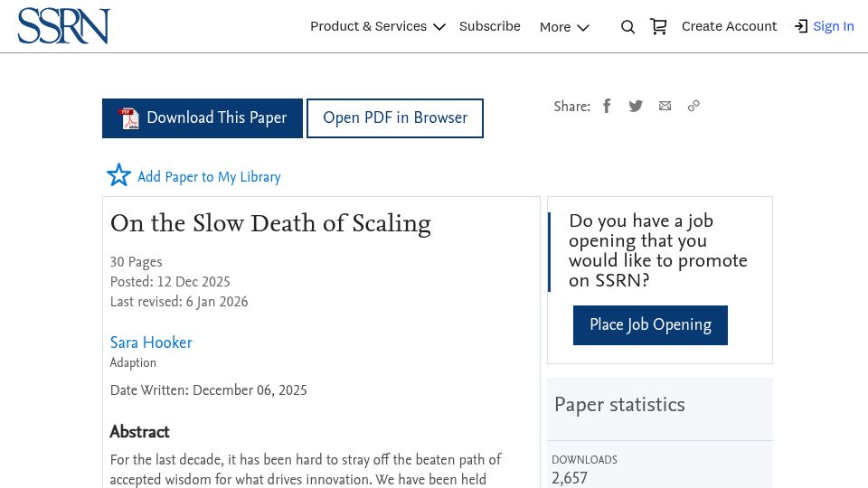Open the Subscribe page
This screenshot has height=488, width=868.
[x=490, y=26]
